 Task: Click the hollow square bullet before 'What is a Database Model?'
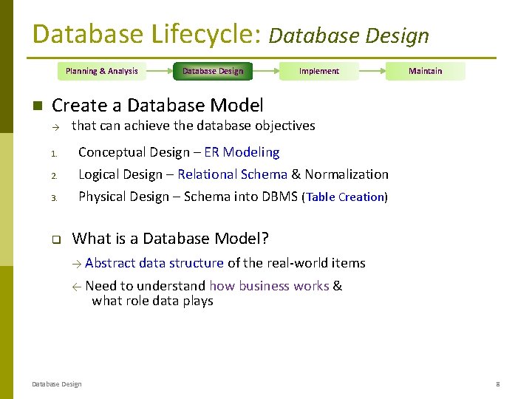56,239
